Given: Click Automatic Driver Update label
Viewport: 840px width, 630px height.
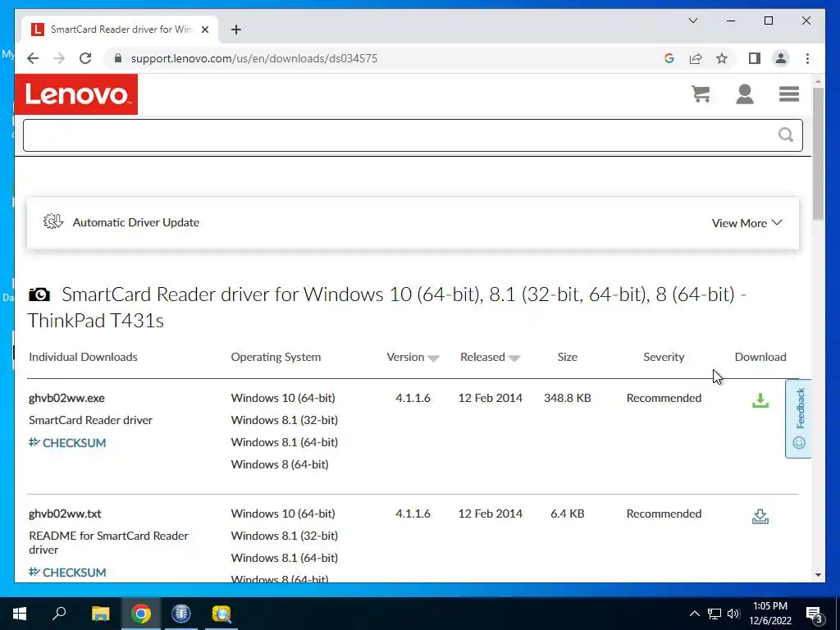Looking at the screenshot, I should point(136,222).
